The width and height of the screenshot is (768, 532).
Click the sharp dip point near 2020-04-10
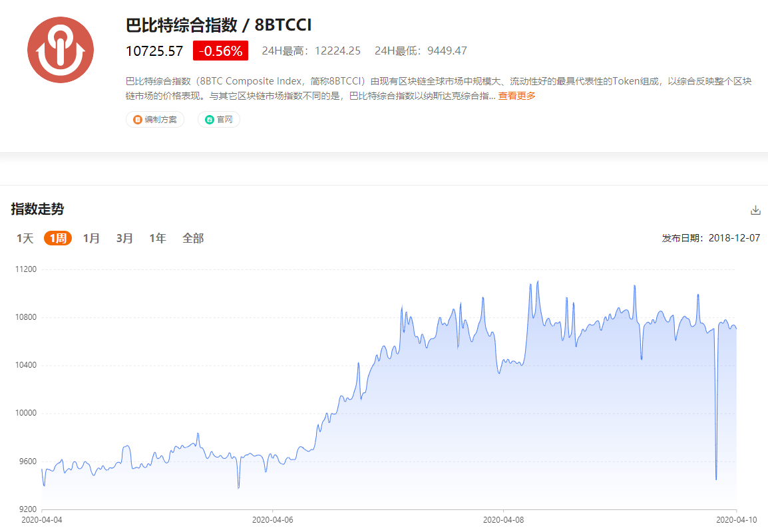click(x=716, y=479)
